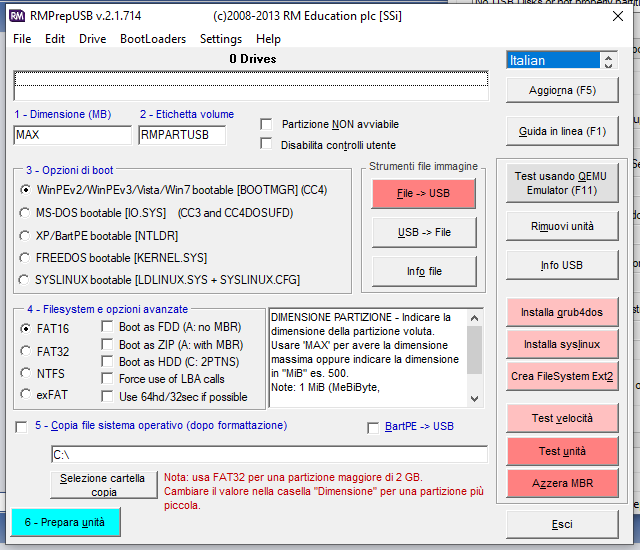Enable Partizione NON avviabile checkbox
This screenshot has height=550, width=640.
tap(266, 124)
